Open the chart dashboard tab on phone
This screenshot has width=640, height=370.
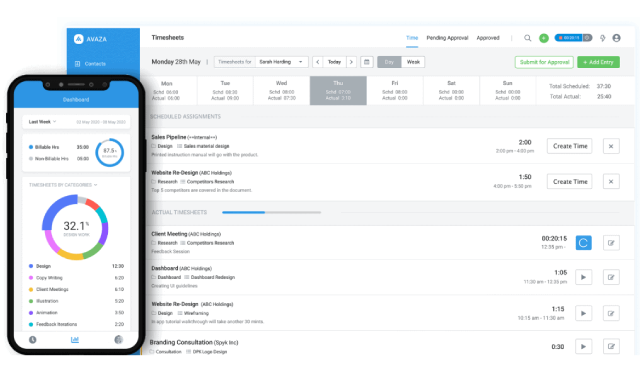click(75, 339)
